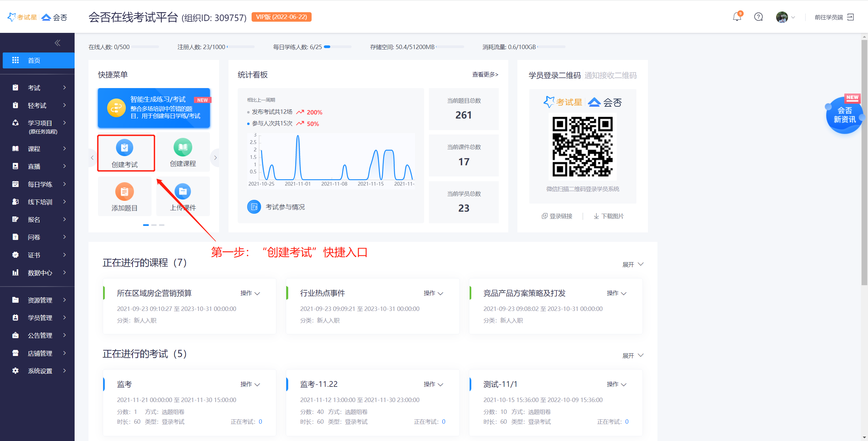Click next arrow of quick menu carousel
868x441 pixels.
(215, 157)
